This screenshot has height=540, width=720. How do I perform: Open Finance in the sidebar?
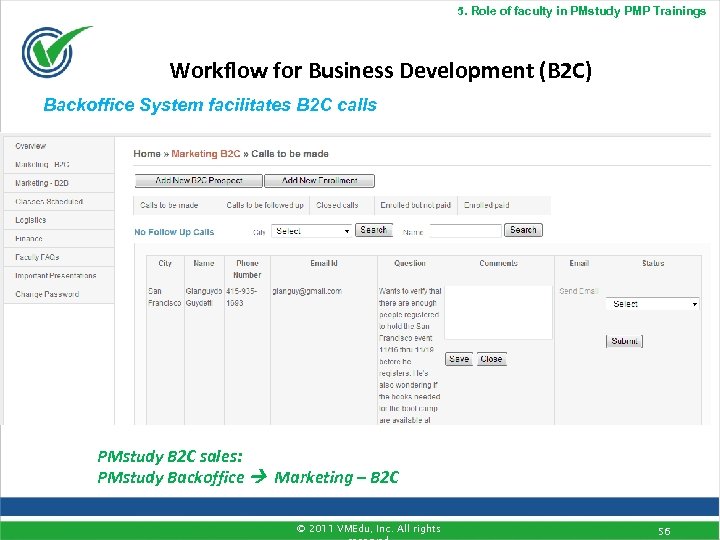click(28, 239)
